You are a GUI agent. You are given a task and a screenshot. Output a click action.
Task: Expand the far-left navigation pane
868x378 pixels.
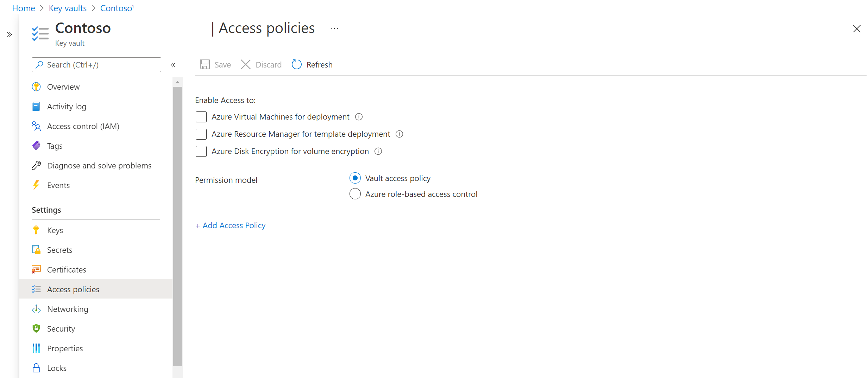coord(10,34)
